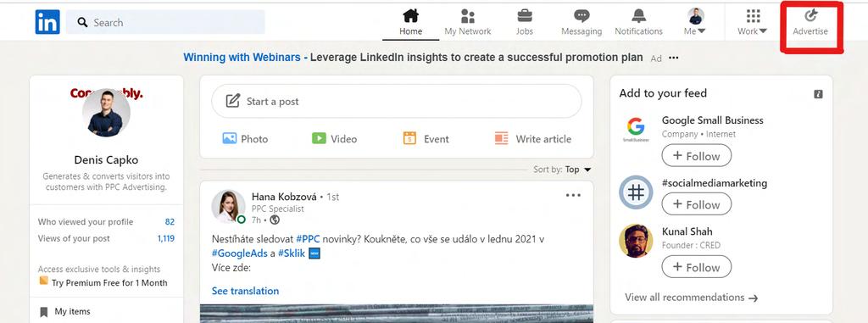The width and height of the screenshot is (868, 323).
Task: Open three-dot menu on Hana Kobzová's post
Action: (x=573, y=195)
